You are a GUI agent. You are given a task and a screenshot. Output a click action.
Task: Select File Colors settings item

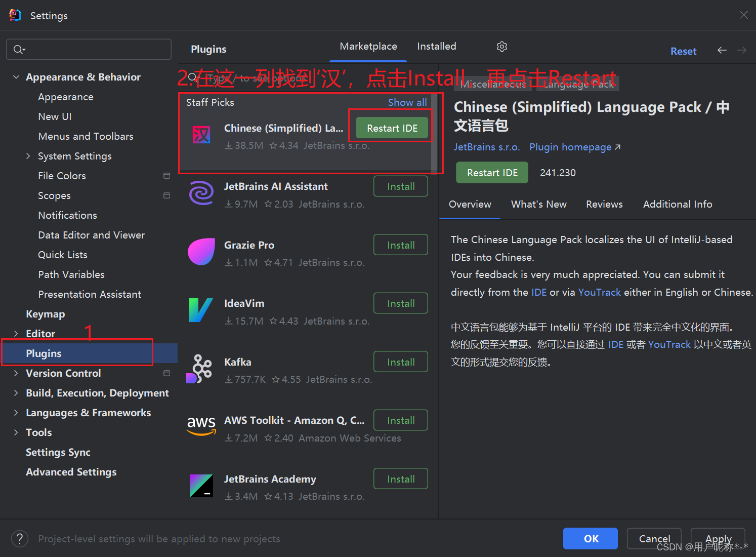point(62,176)
